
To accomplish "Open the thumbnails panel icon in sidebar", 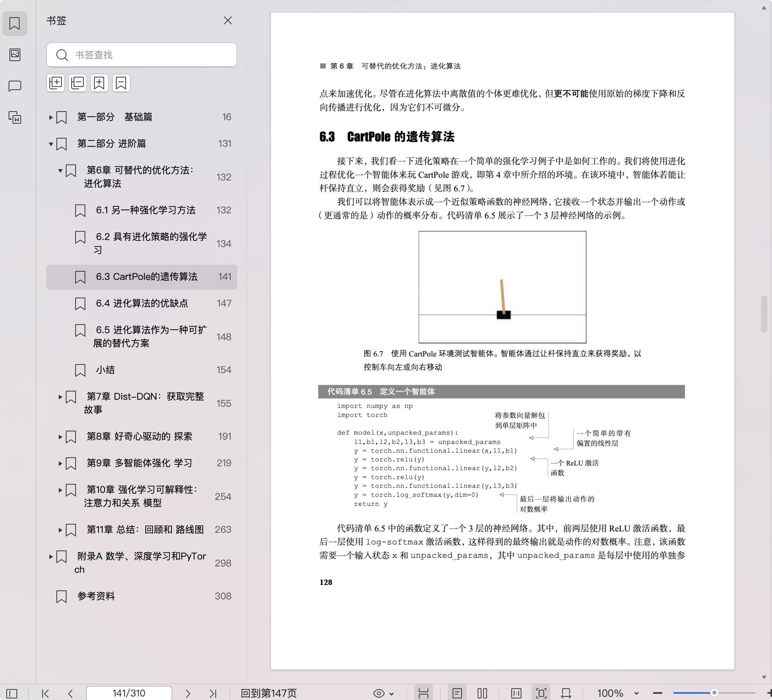I will pyautogui.click(x=14, y=54).
